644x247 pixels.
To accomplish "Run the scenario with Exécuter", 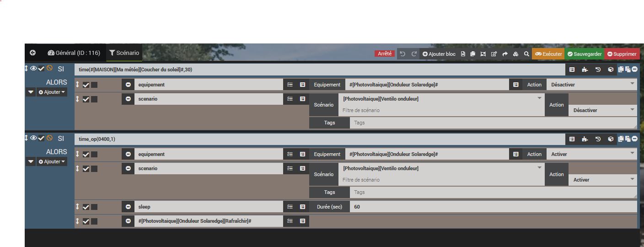I will (548, 54).
